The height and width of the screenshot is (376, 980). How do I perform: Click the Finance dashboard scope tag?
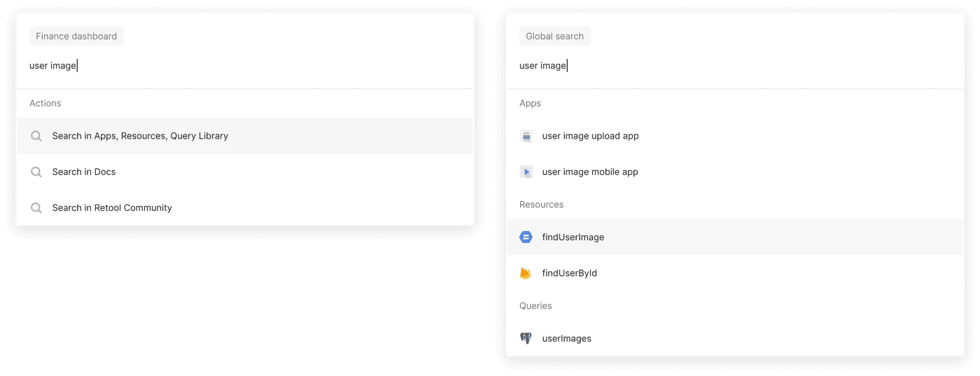click(76, 36)
